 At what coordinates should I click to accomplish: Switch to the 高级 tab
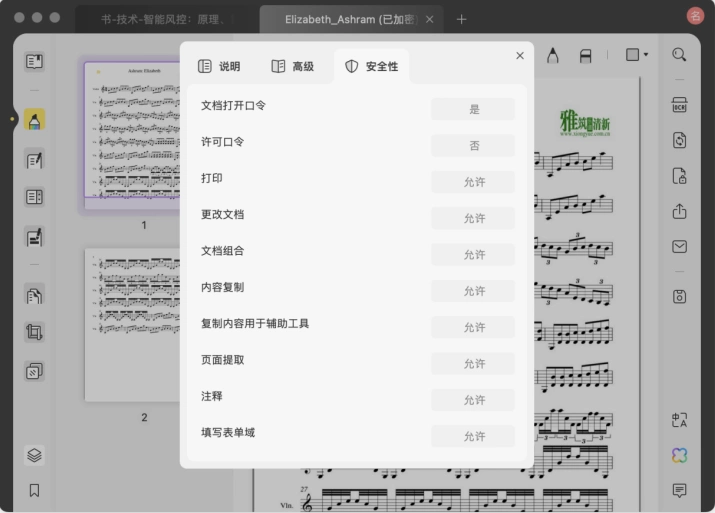pos(293,67)
